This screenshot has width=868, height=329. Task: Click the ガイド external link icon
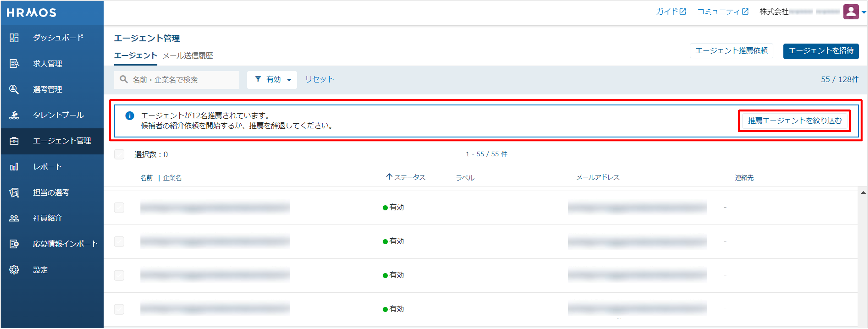pyautogui.click(x=683, y=12)
